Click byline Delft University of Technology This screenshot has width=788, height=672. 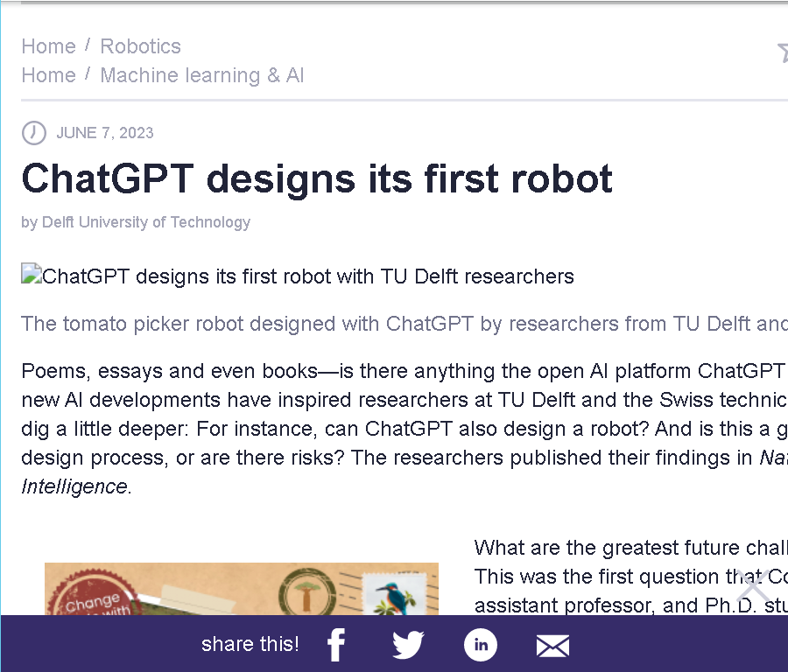tap(145, 222)
